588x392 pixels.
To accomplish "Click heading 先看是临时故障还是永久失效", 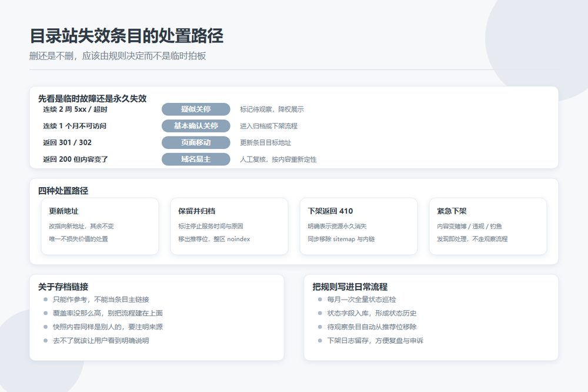I will (92, 98).
